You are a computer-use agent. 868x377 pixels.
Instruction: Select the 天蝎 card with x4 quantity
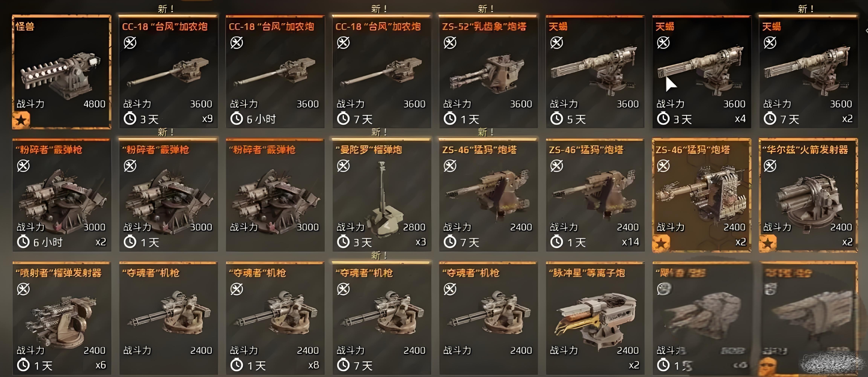tap(701, 72)
